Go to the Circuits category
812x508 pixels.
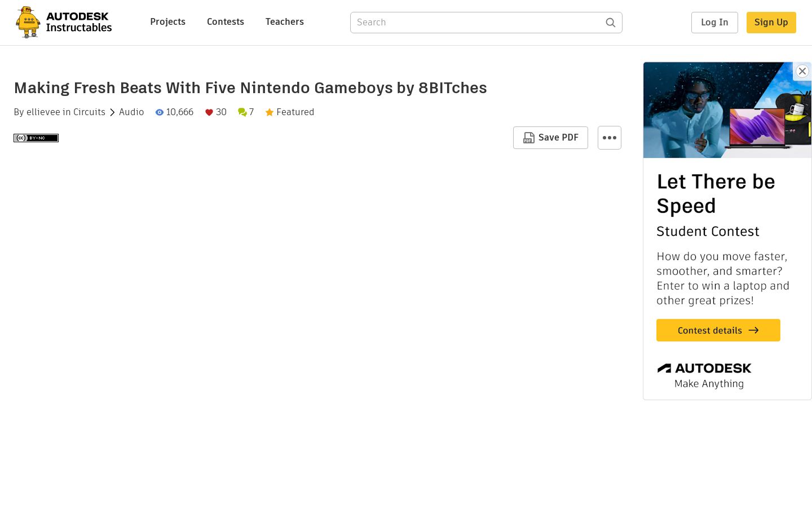pyautogui.click(x=89, y=112)
